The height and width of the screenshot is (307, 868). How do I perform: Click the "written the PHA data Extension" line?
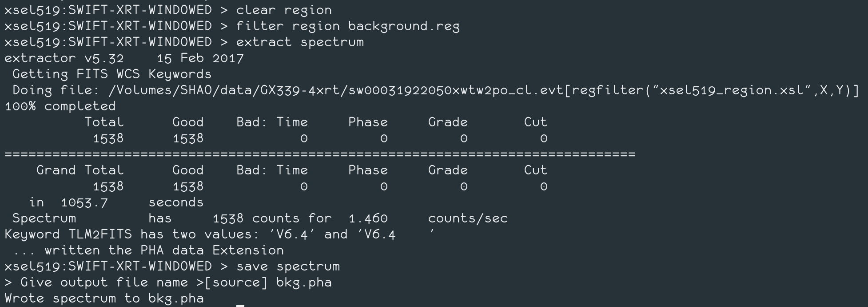pos(164,250)
